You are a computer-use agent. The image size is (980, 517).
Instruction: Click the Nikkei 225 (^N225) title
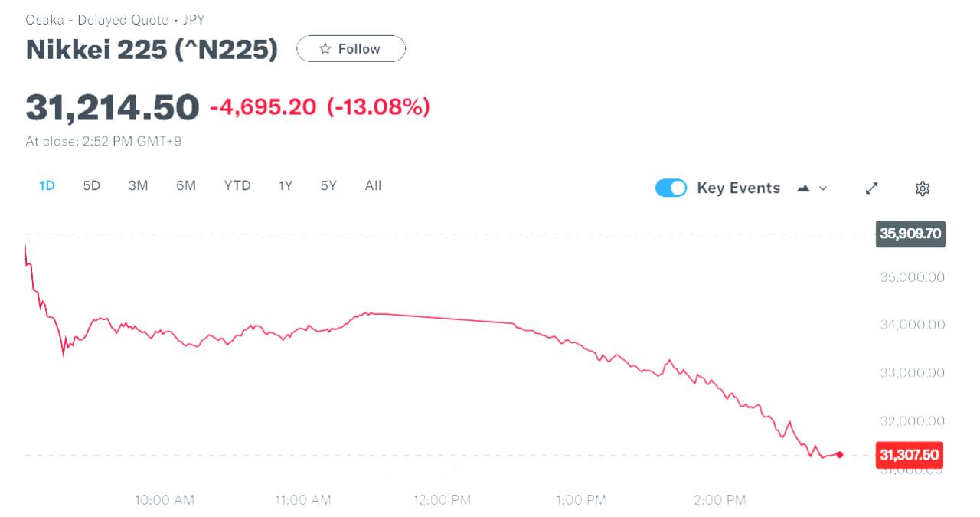(x=152, y=49)
